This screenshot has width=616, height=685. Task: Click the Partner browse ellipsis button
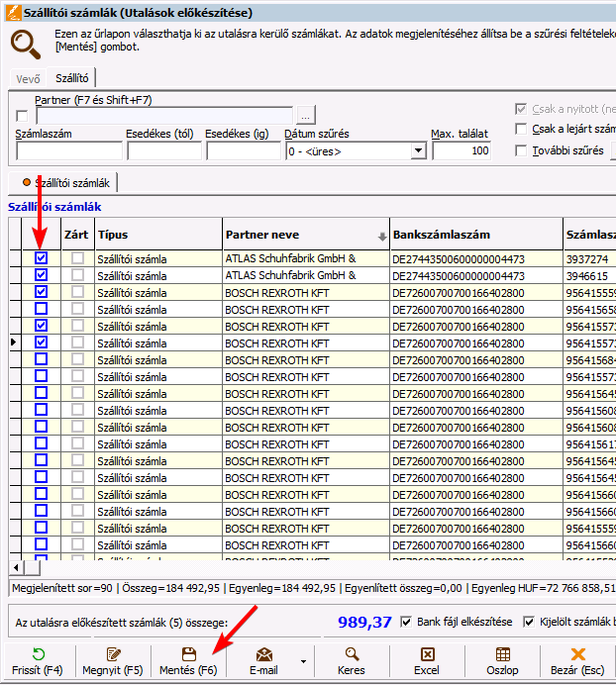click(306, 115)
